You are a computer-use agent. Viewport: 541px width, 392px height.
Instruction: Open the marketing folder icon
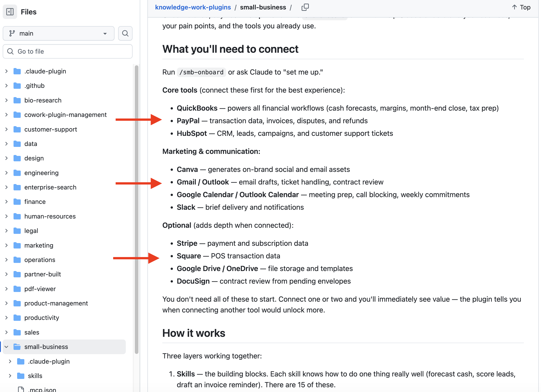click(17, 245)
